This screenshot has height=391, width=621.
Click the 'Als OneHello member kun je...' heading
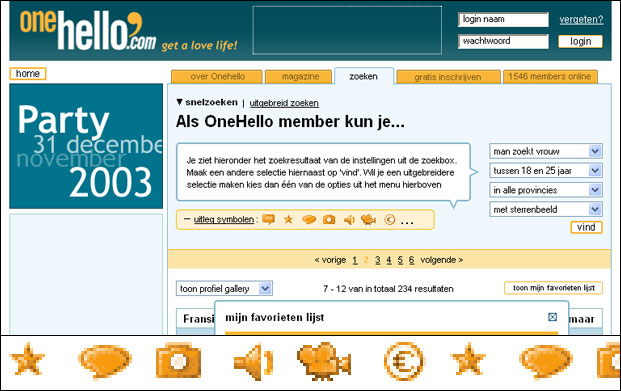pyautogui.click(x=290, y=122)
